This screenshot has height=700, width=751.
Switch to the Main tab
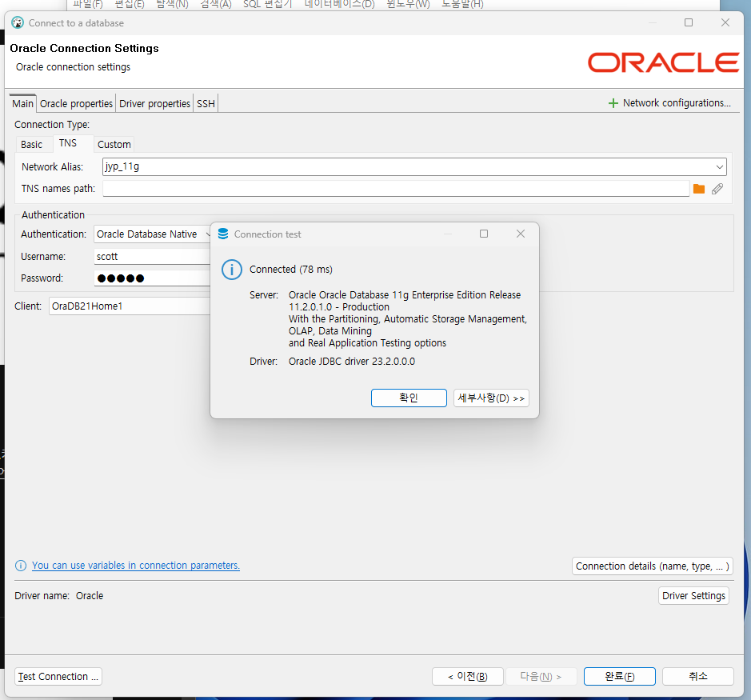click(23, 103)
